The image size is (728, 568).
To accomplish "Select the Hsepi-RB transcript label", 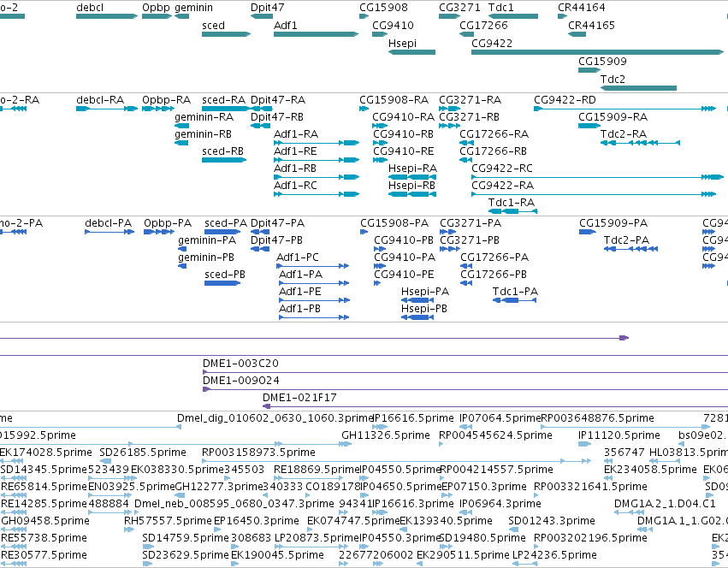I will click(411, 186).
